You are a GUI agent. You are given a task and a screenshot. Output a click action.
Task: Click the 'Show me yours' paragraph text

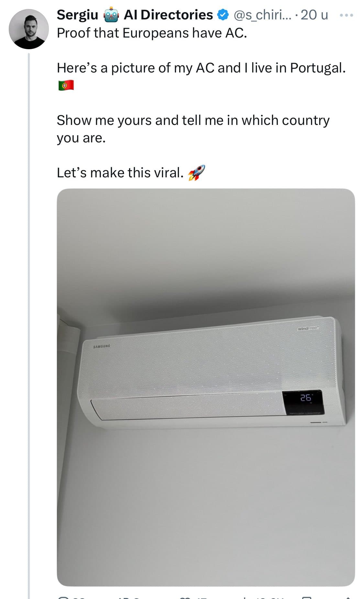[193, 129]
